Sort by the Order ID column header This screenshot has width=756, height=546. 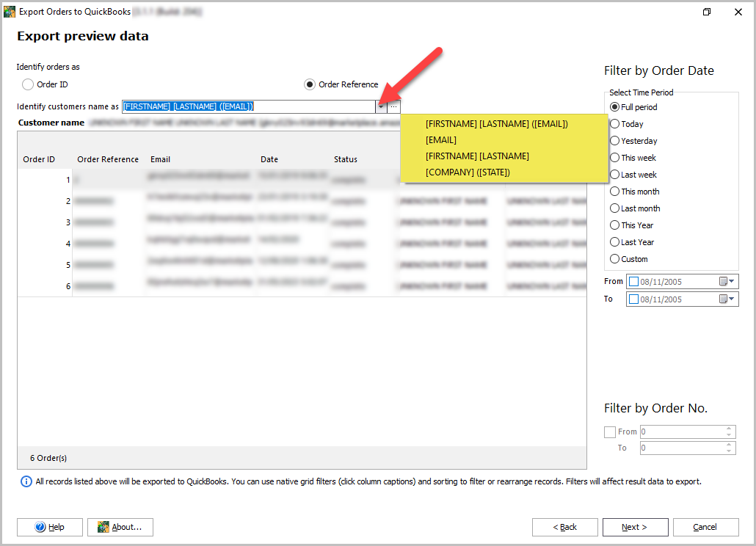point(39,159)
